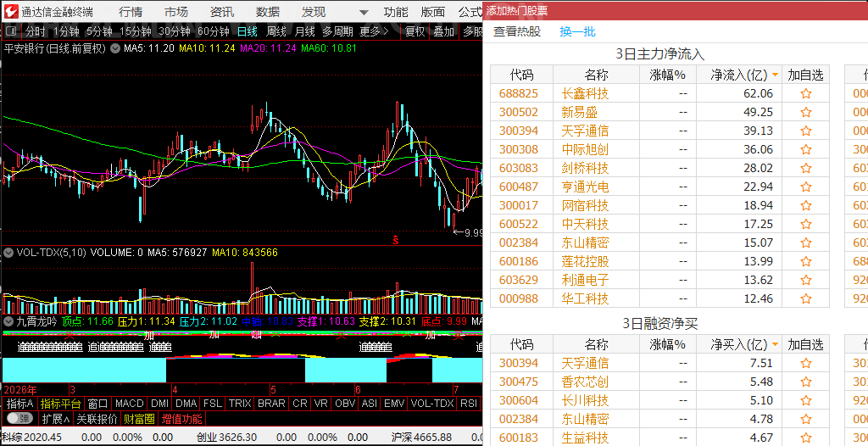The image size is (868, 446).
Task: Star 中天科技 to add to watchlist
Action: point(806,225)
